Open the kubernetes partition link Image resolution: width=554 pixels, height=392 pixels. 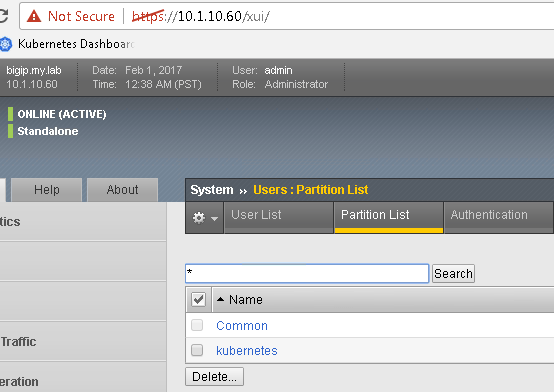(x=247, y=350)
